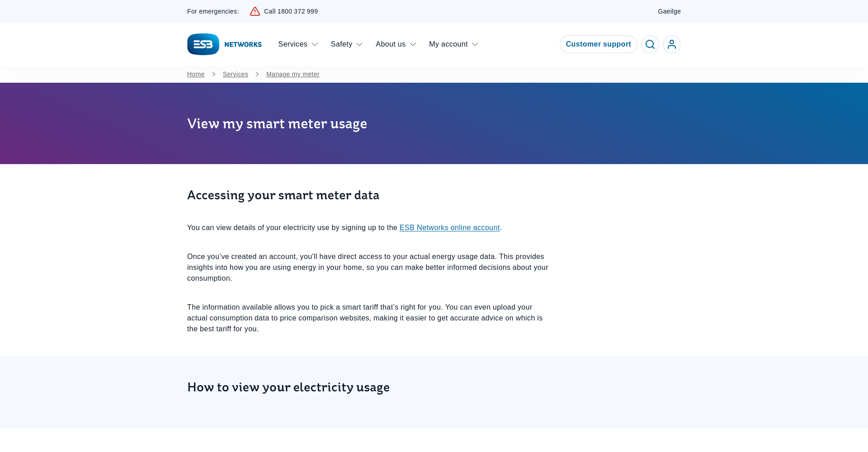This screenshot has height=452, width=868.
Task: Click the 'Accessing your smart meter data' heading
Action: [283, 195]
